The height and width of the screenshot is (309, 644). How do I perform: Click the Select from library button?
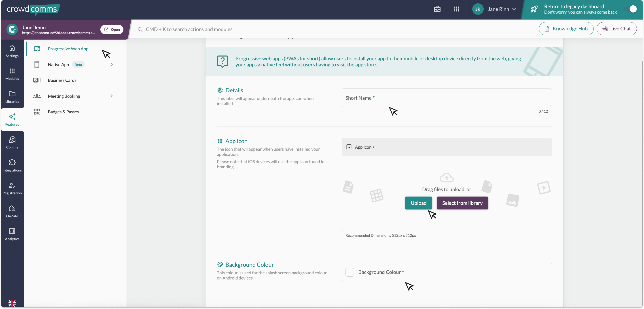462,203
